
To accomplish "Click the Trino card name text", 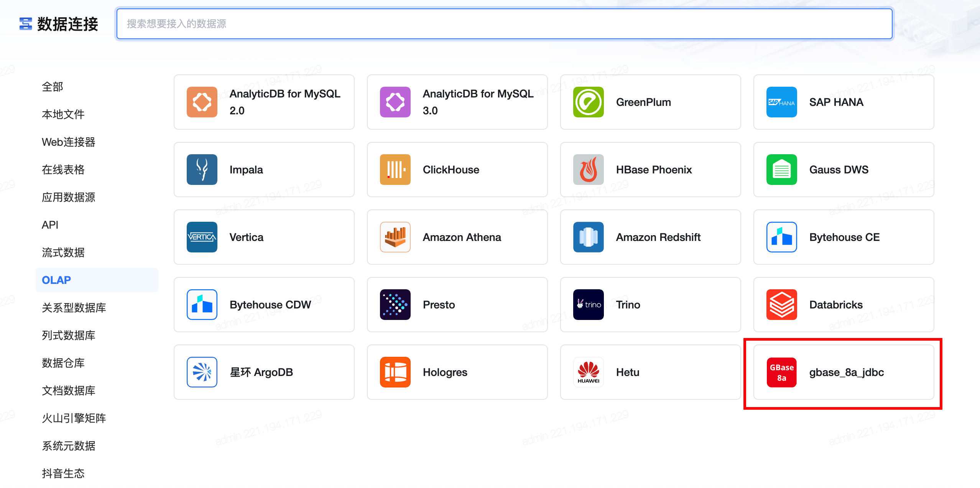I will click(628, 305).
